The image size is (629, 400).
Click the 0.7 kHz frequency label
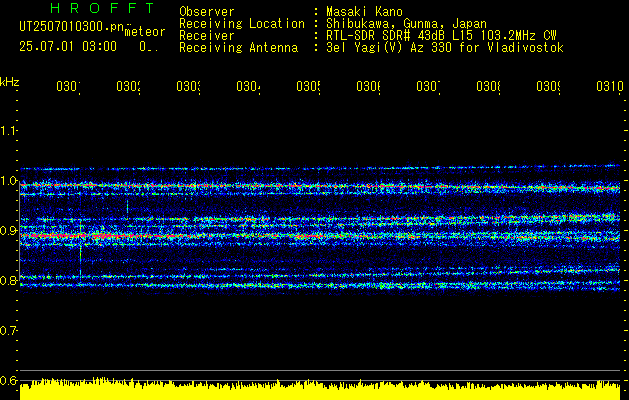tap(8, 331)
